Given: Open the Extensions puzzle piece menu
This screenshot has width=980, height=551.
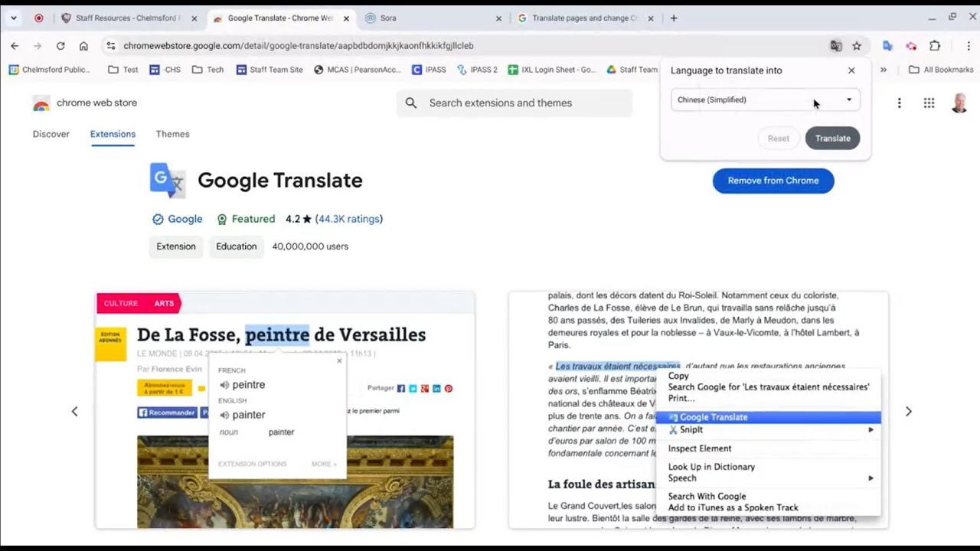Looking at the screenshot, I should (x=935, y=46).
